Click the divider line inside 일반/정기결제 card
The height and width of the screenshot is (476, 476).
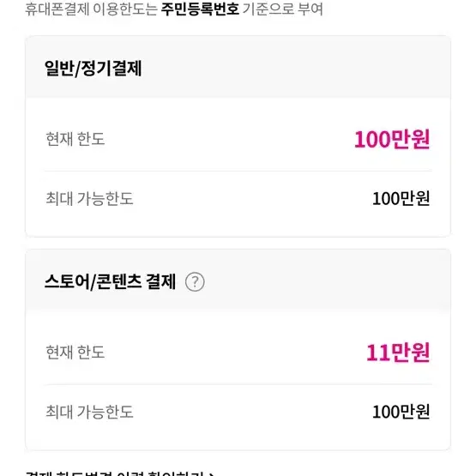(x=238, y=171)
